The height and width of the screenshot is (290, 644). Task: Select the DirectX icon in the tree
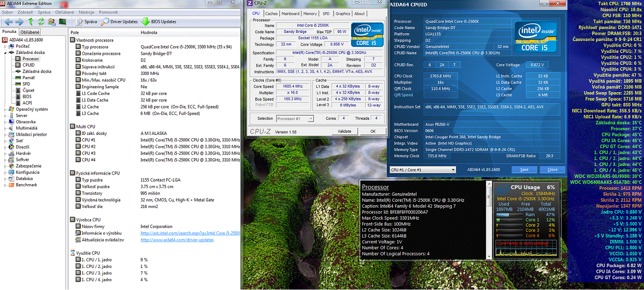(12, 147)
